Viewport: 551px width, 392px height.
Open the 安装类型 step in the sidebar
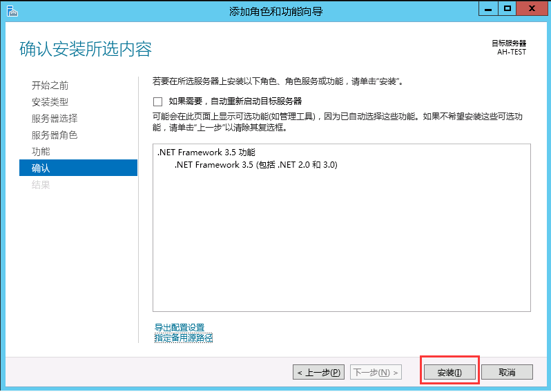[x=50, y=102]
